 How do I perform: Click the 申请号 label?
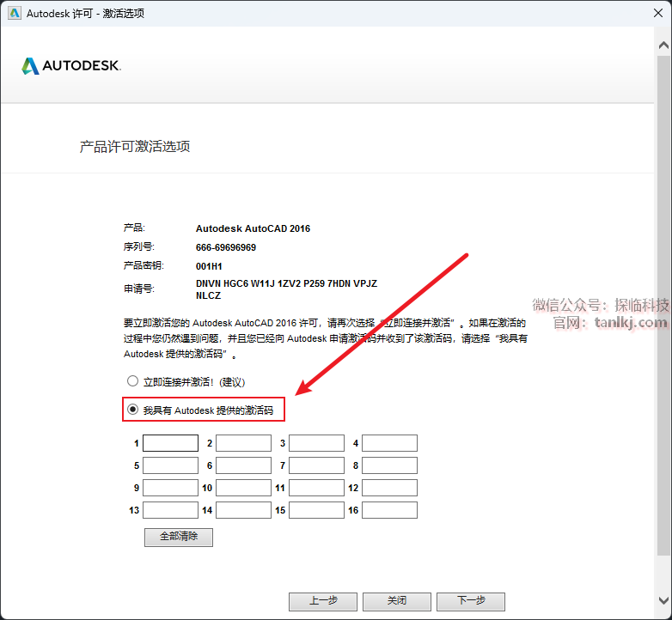tap(139, 289)
